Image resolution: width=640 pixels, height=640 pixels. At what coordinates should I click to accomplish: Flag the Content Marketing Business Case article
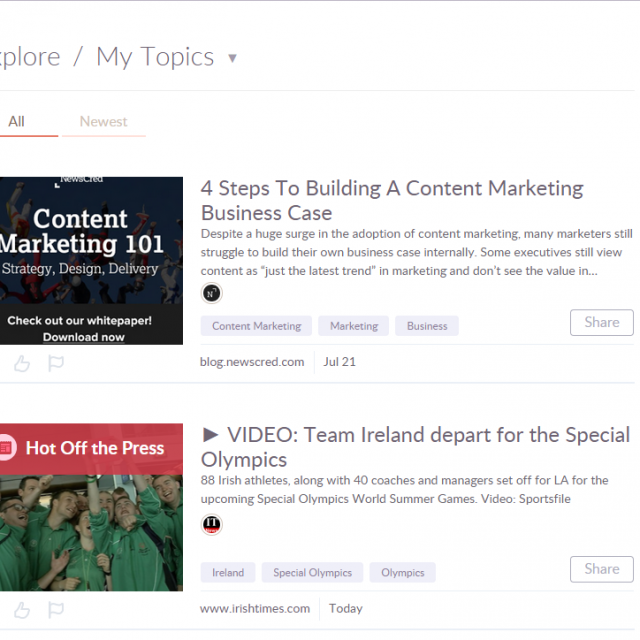tap(56, 363)
